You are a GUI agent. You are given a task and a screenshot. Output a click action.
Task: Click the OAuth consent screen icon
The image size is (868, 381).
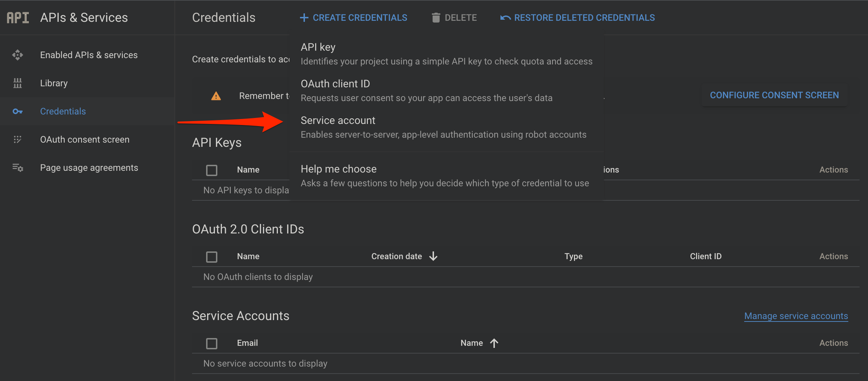click(18, 139)
